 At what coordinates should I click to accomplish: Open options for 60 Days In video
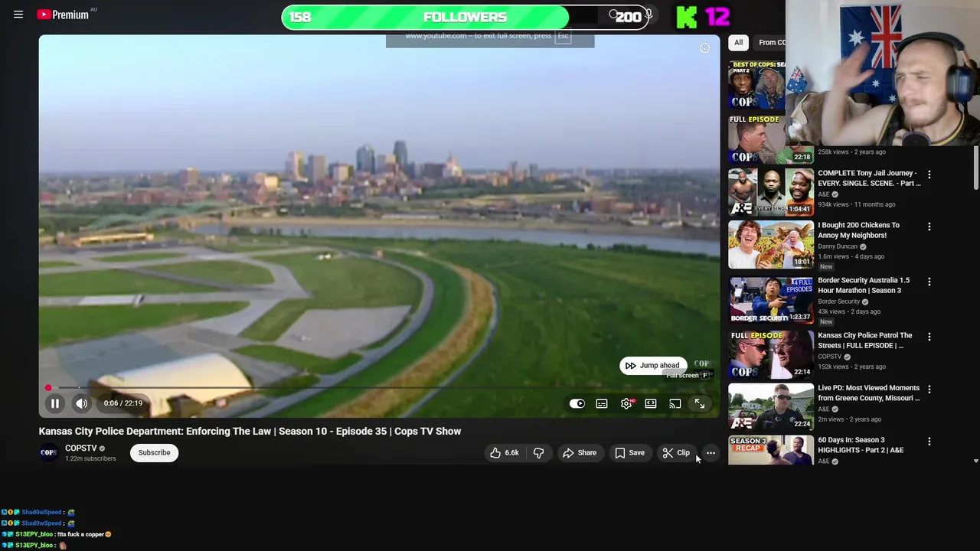[x=929, y=442]
